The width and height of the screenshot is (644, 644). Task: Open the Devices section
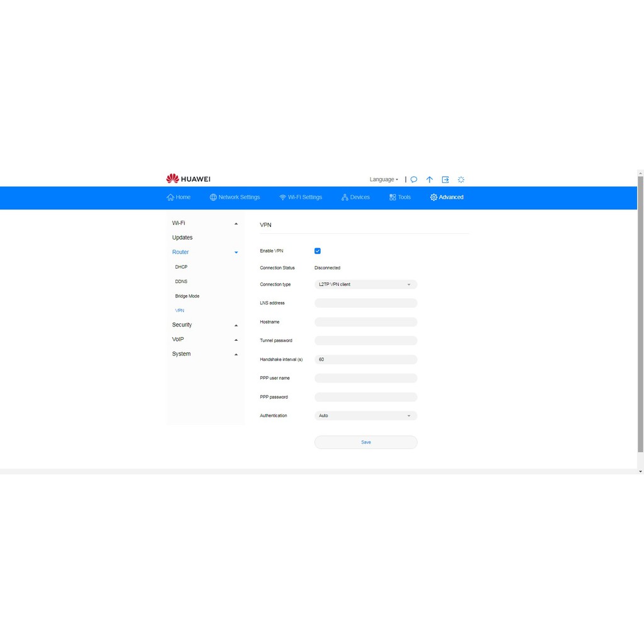click(x=355, y=197)
